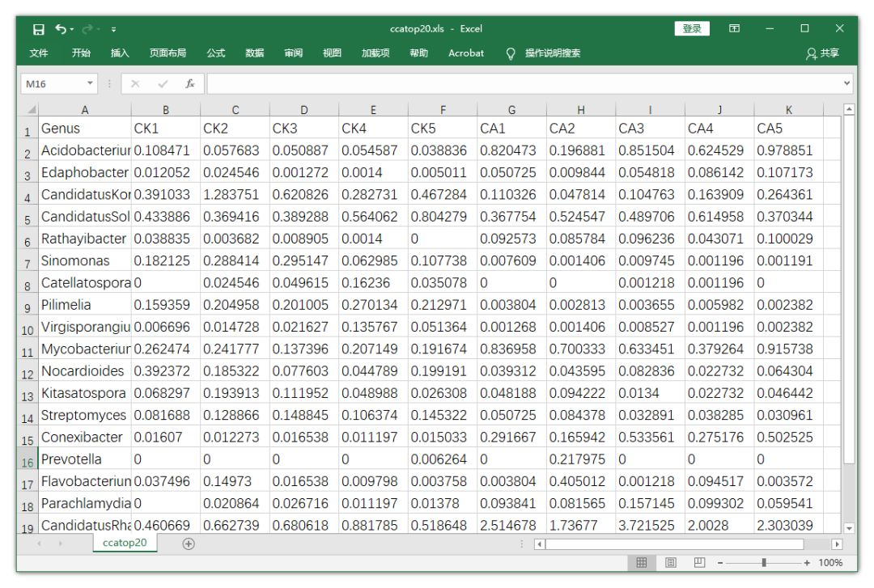Open the 加载项 tab
The image size is (874, 588).
pyautogui.click(x=375, y=53)
